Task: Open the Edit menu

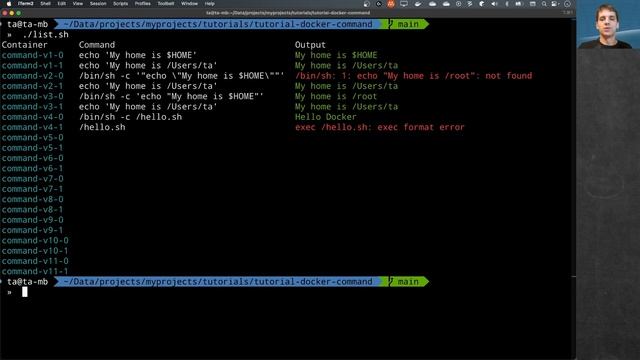Action: (61, 4)
